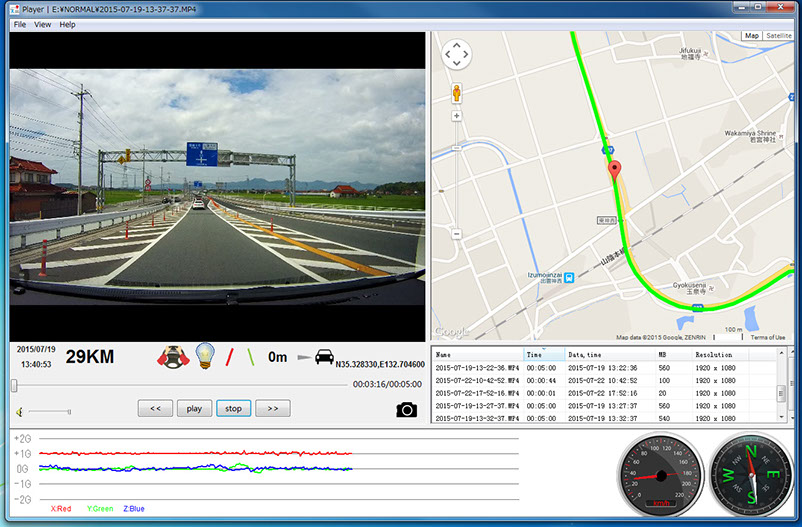Zoom out on the map

(x=457, y=234)
